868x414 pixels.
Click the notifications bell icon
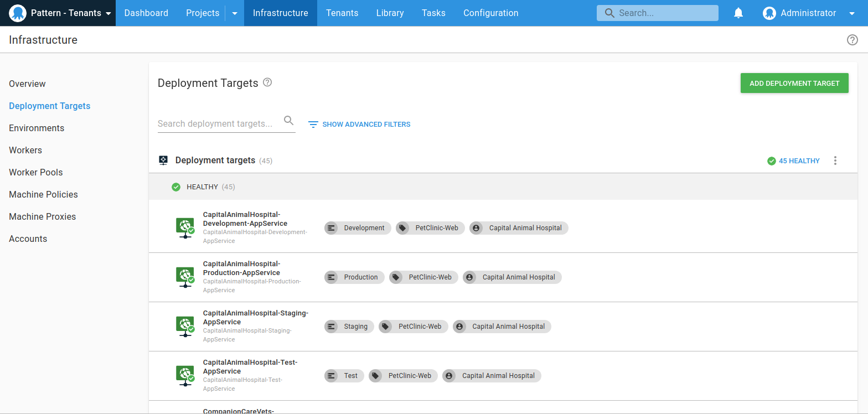738,13
